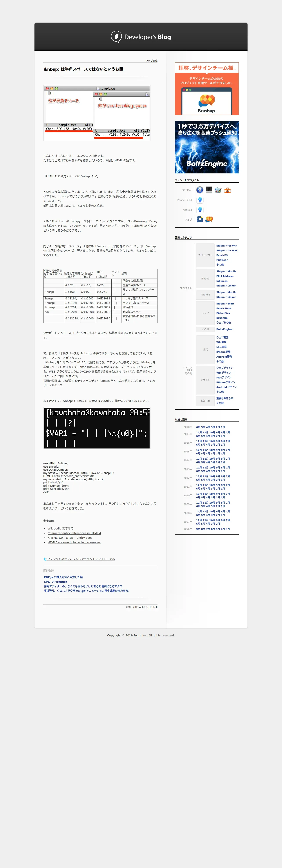Open the paint palette PictBear icon
Screen dimensions: 282x868
point(218,190)
